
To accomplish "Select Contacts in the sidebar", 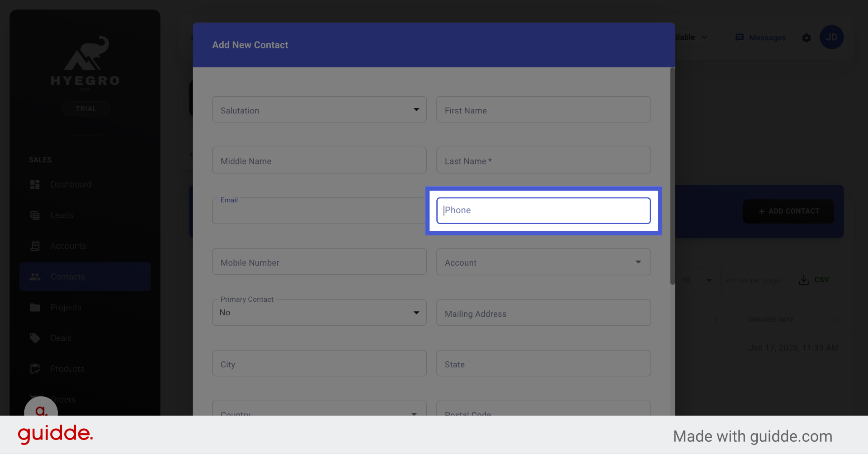I will click(67, 276).
